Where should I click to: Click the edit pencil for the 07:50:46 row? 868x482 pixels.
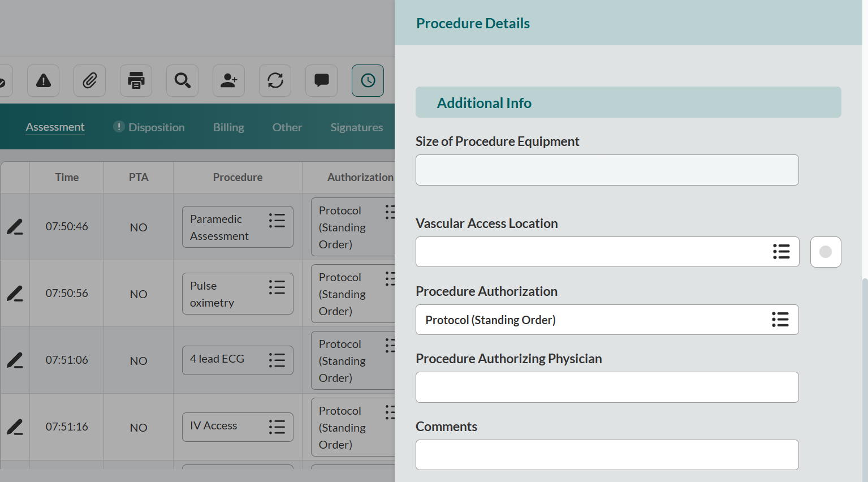point(15,227)
